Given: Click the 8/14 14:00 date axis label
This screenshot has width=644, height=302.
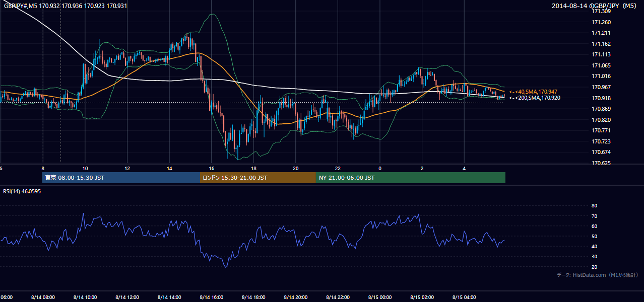Looking at the screenshot, I should pyautogui.click(x=169, y=297).
